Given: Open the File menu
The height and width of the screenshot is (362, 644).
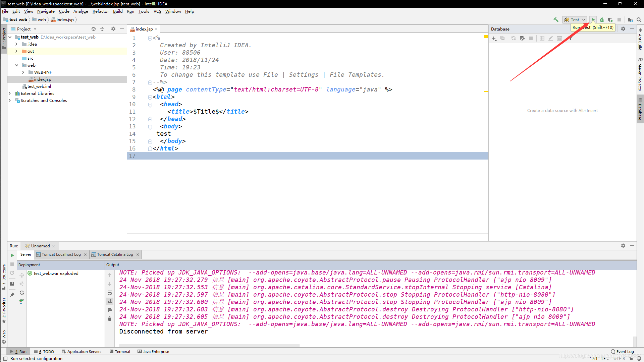Looking at the screenshot, I should click(5, 11).
